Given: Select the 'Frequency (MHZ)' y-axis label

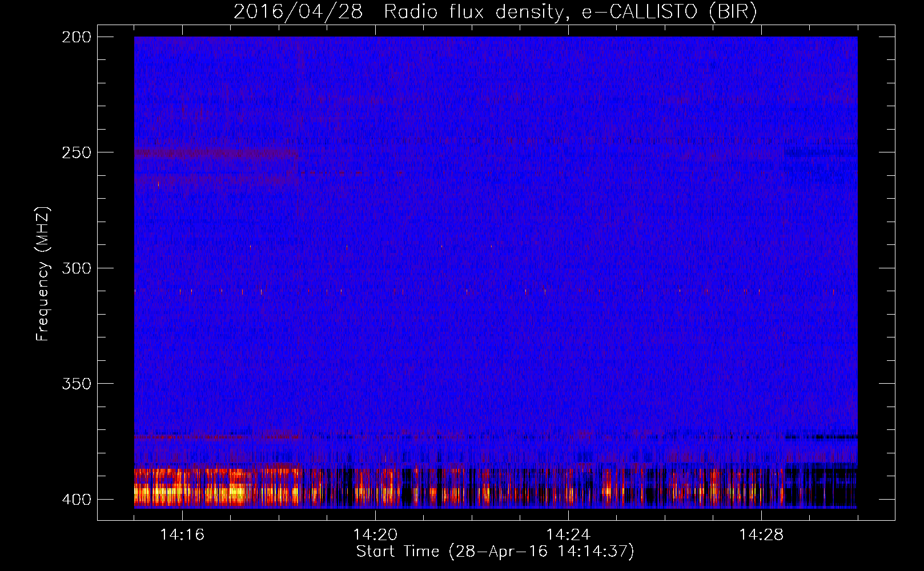Looking at the screenshot, I should 43,274.
